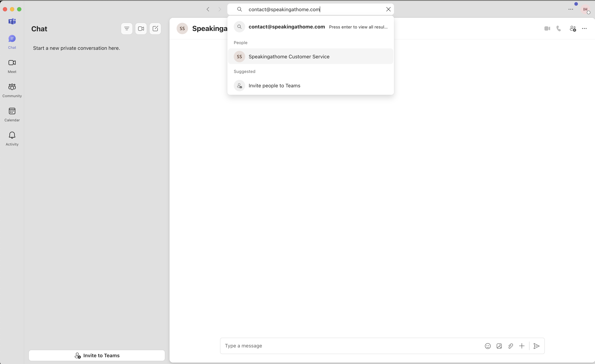595x364 pixels.
Task: Start a new chat with the compose icon
Action: [155, 28]
